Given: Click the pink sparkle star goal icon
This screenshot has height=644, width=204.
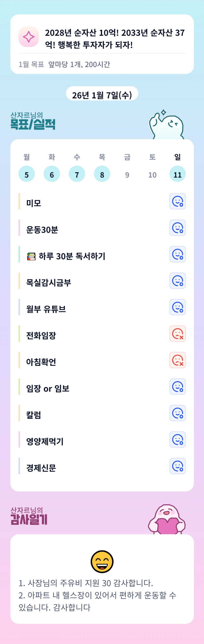Looking at the screenshot, I should pyautogui.click(x=29, y=37).
